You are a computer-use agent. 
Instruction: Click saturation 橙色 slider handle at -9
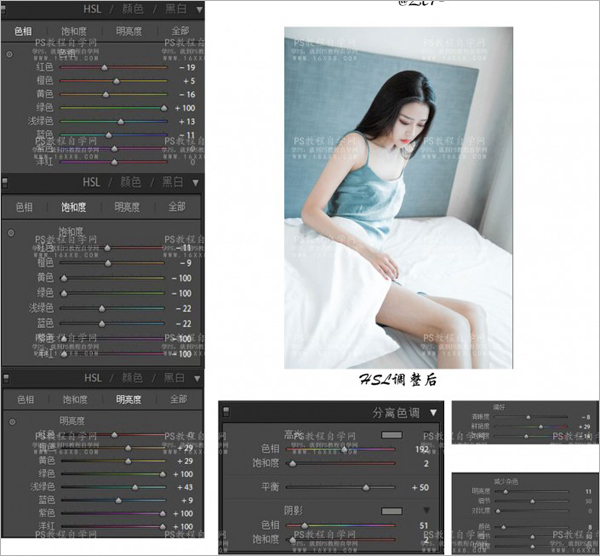108,263
